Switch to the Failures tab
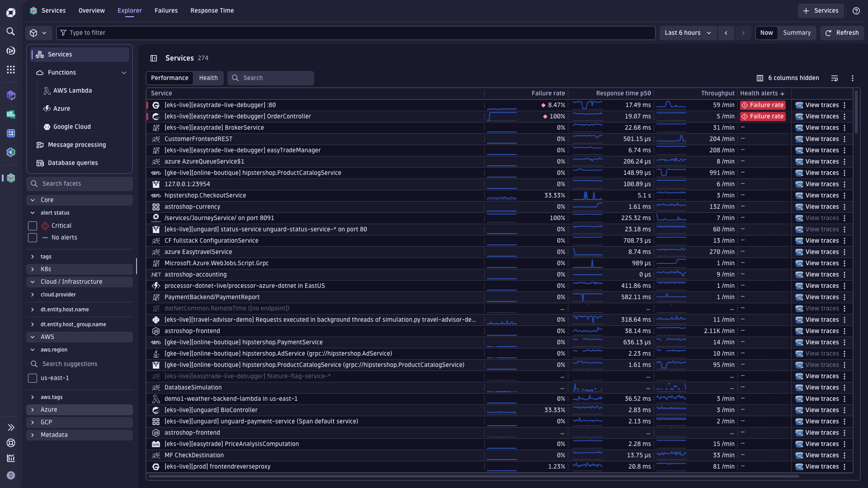 165,10
